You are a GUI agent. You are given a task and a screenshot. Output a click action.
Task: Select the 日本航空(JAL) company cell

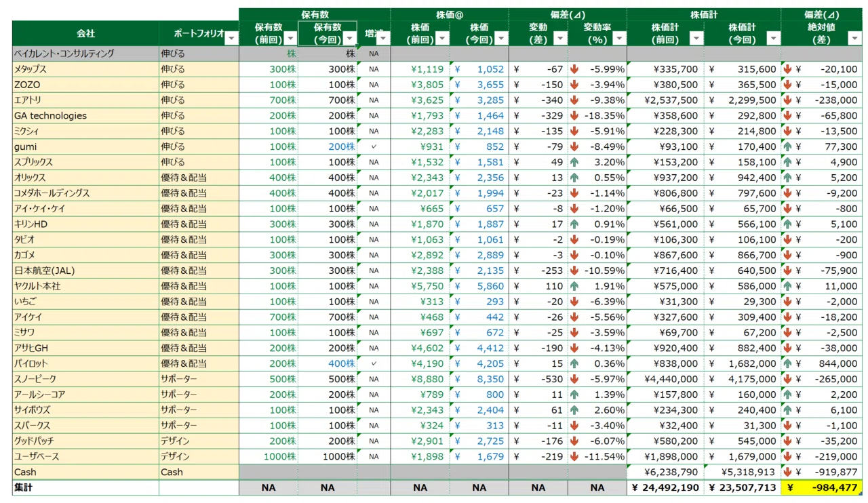(x=85, y=270)
